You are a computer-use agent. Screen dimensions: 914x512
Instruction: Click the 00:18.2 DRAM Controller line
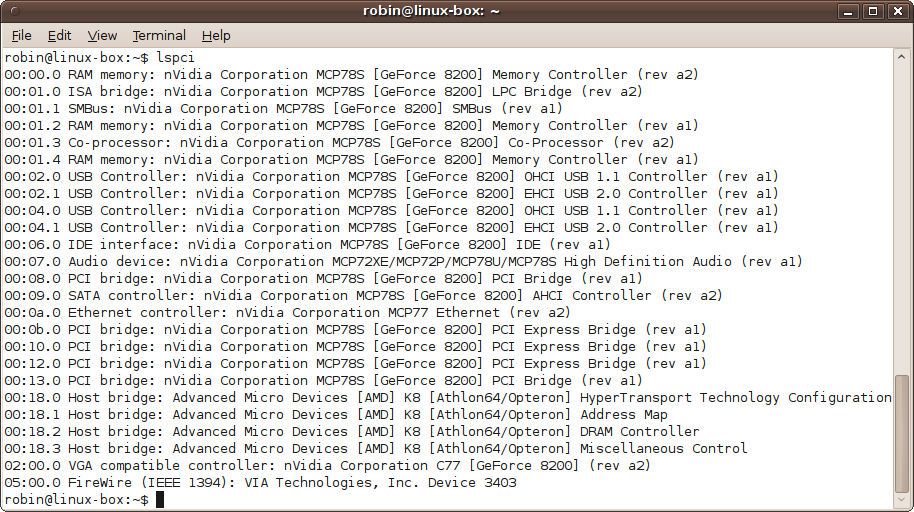[x=351, y=432]
